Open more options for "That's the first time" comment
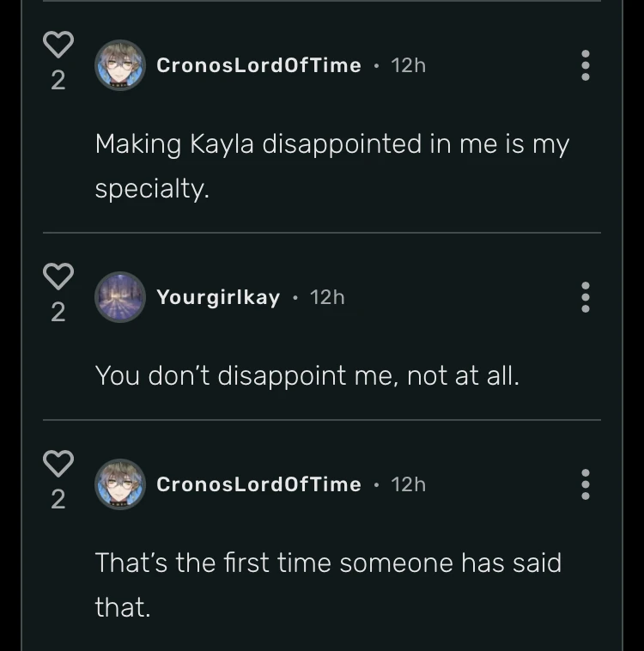This screenshot has height=651, width=644. click(586, 484)
